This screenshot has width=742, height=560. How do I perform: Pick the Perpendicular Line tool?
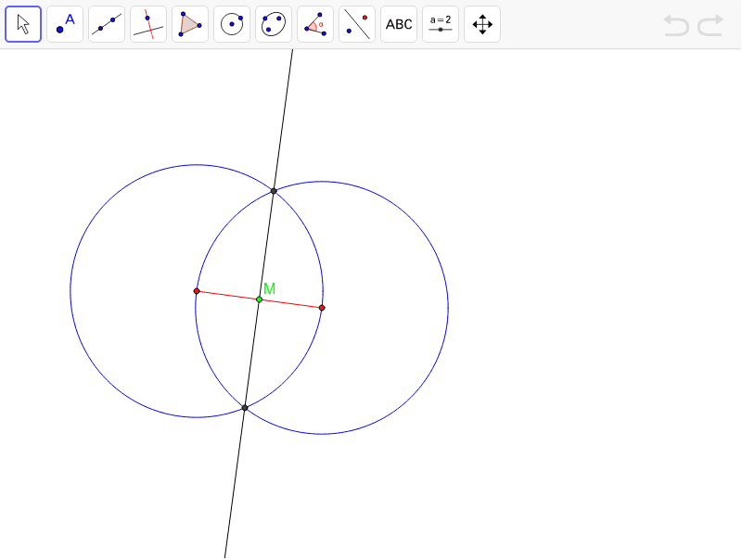(148, 24)
